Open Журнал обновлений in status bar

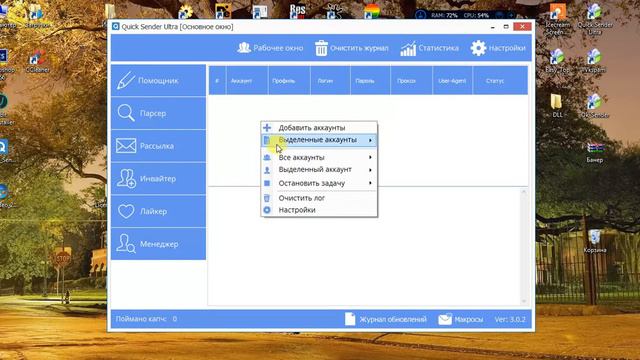tap(386, 319)
